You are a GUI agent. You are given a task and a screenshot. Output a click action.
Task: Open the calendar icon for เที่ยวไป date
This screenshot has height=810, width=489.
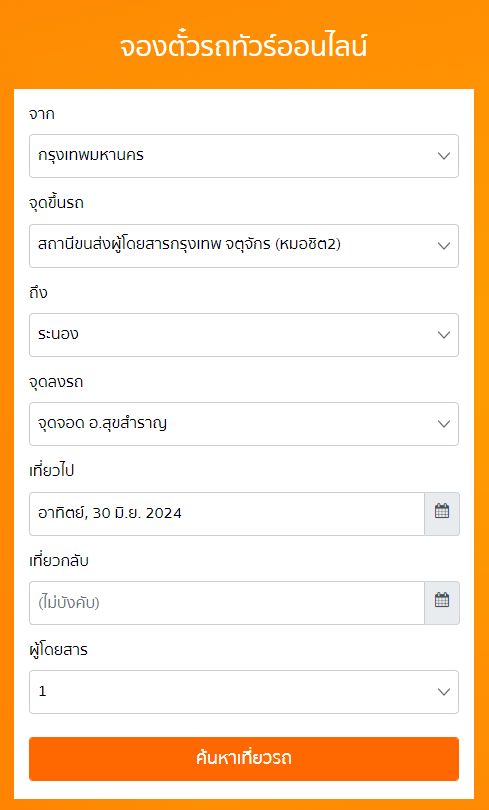(x=442, y=513)
